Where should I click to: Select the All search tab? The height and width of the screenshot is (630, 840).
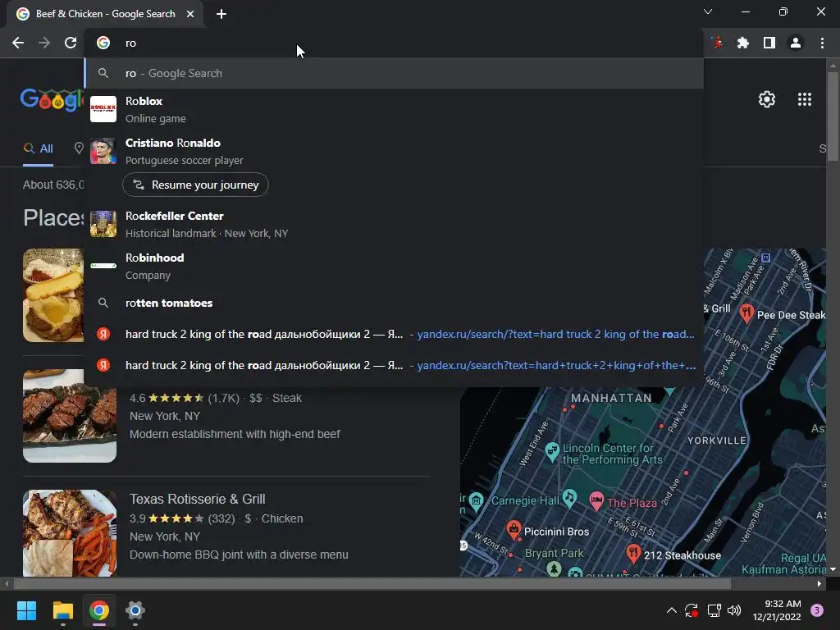[x=38, y=149]
